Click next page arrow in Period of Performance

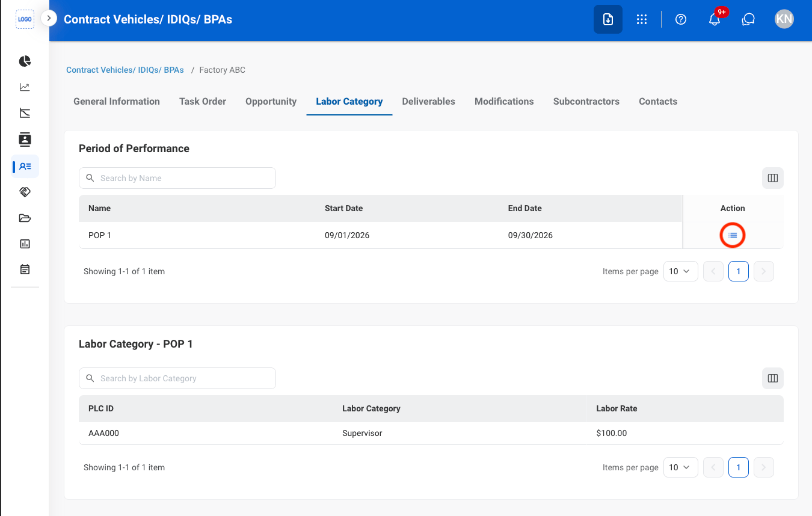(x=764, y=271)
